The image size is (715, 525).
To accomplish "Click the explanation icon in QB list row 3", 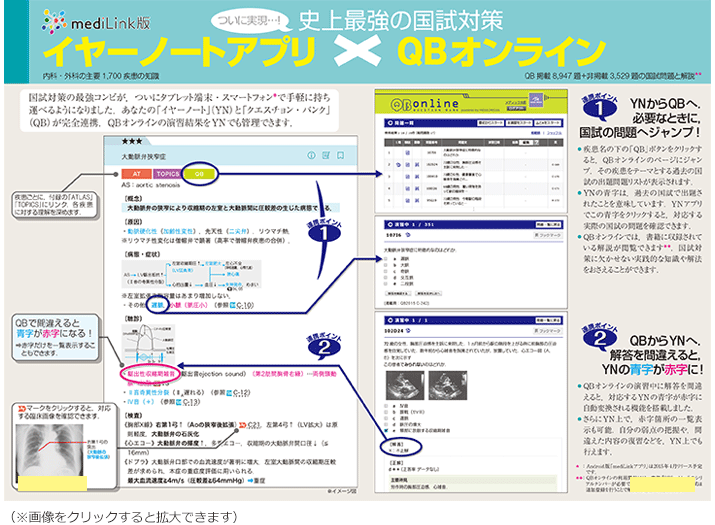I will pos(417,177).
